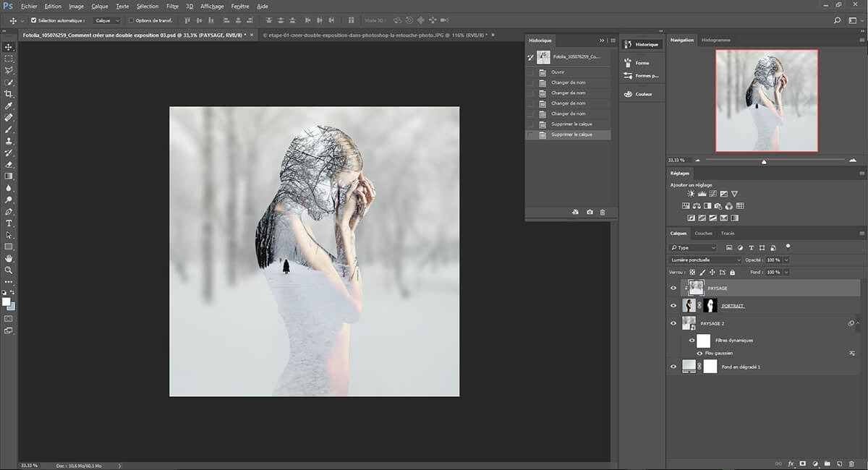Pick the Zoom magnifier tool
The width and height of the screenshot is (868, 470).
[x=9, y=270]
